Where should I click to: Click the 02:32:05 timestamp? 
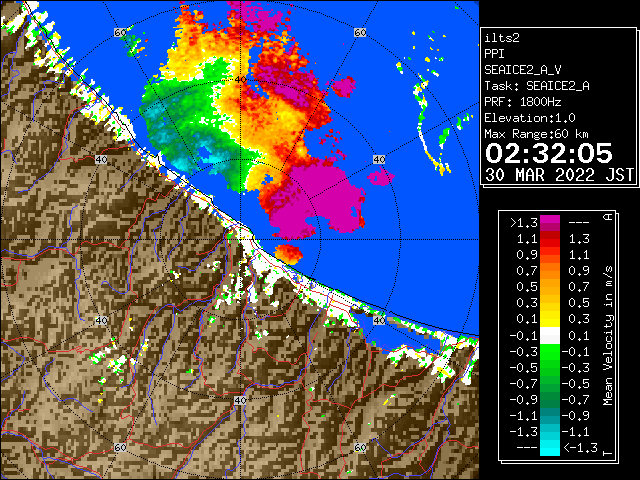click(548, 153)
